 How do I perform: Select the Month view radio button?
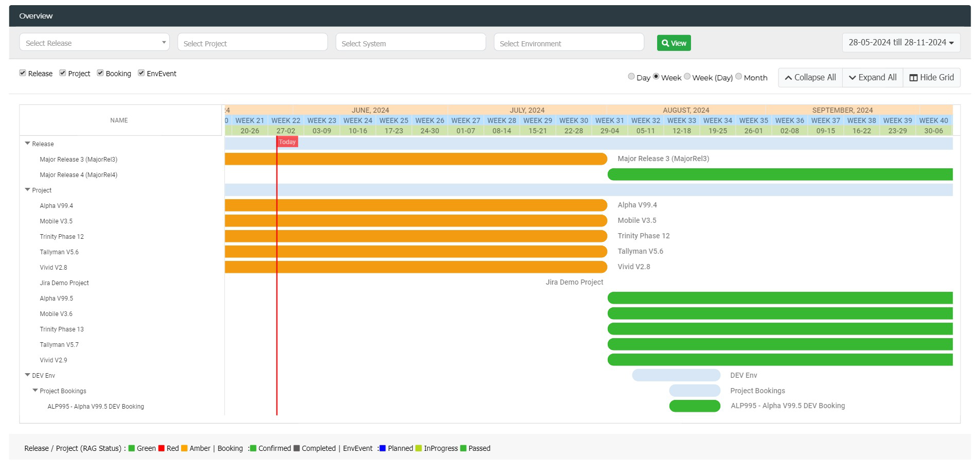(x=739, y=77)
